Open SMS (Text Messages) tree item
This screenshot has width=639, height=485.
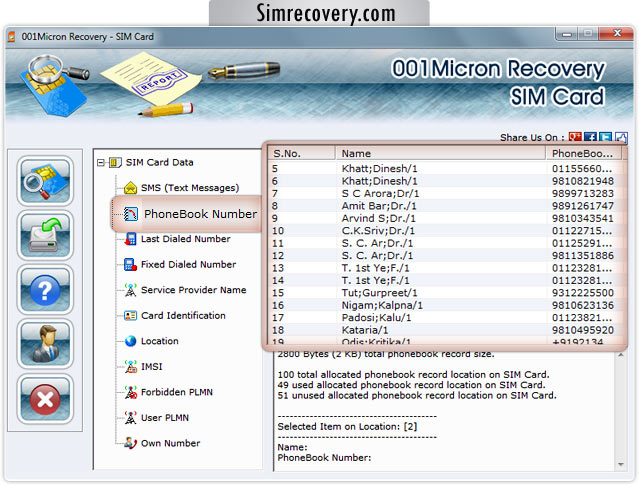click(x=190, y=188)
